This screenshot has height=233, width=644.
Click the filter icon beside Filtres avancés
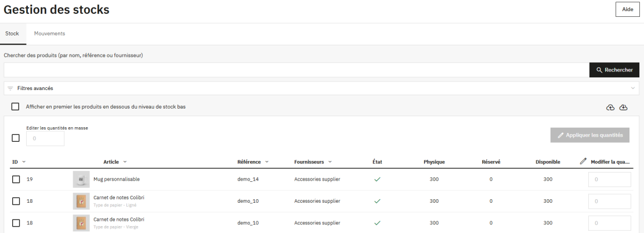10,88
